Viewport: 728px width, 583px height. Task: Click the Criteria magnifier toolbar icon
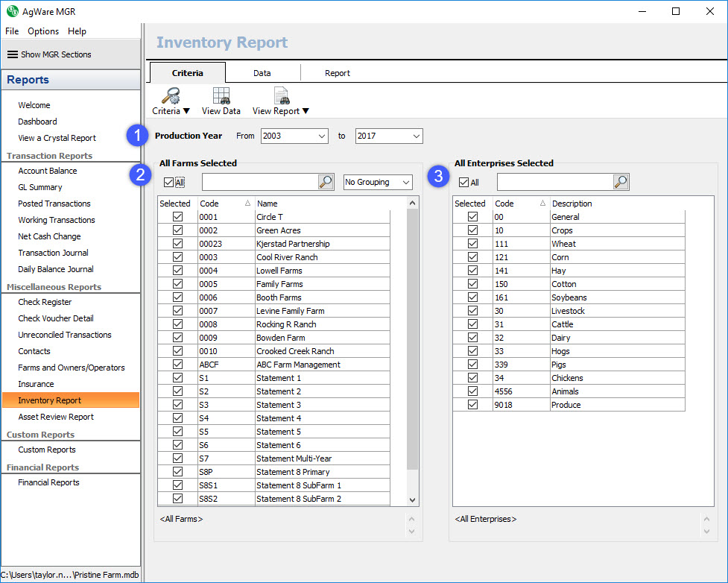[x=171, y=95]
